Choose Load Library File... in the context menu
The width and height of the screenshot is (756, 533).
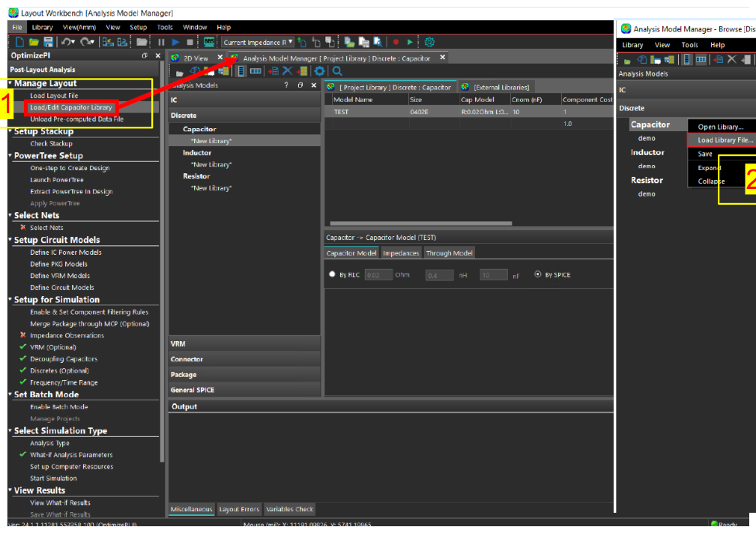[x=722, y=140]
